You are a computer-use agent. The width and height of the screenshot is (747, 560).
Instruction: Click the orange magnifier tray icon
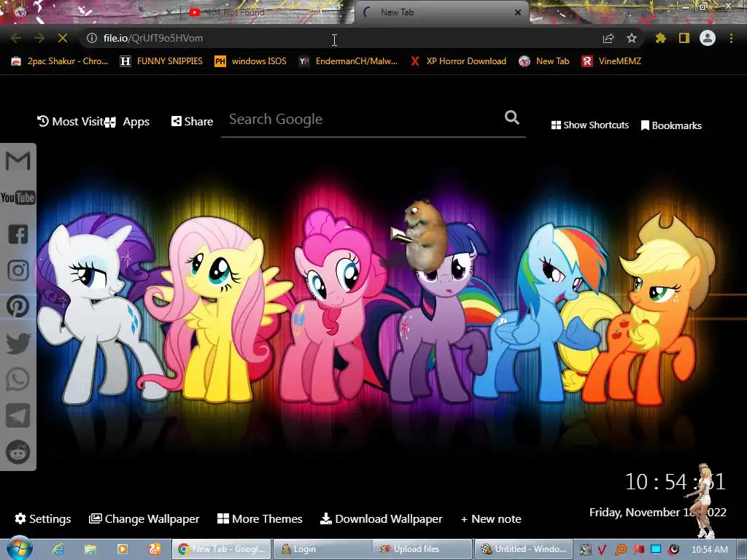point(621,550)
